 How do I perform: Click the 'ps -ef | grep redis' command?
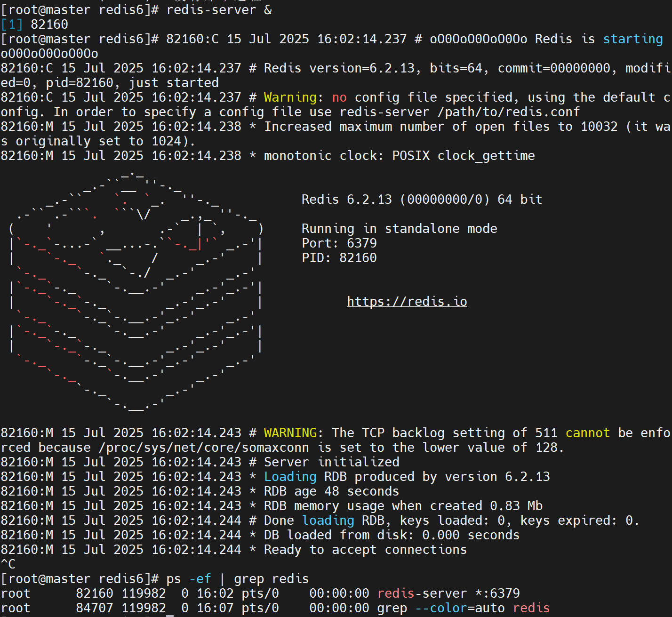click(x=238, y=579)
